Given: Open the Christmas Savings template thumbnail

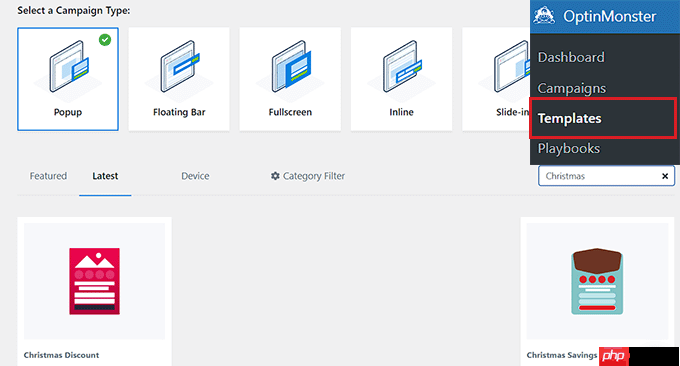Looking at the screenshot, I should [597, 281].
